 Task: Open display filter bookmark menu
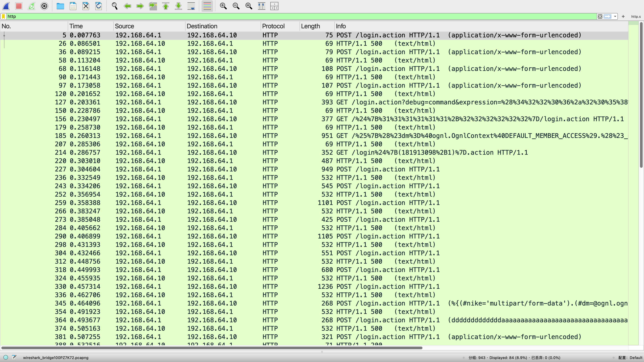pyautogui.click(x=4, y=16)
